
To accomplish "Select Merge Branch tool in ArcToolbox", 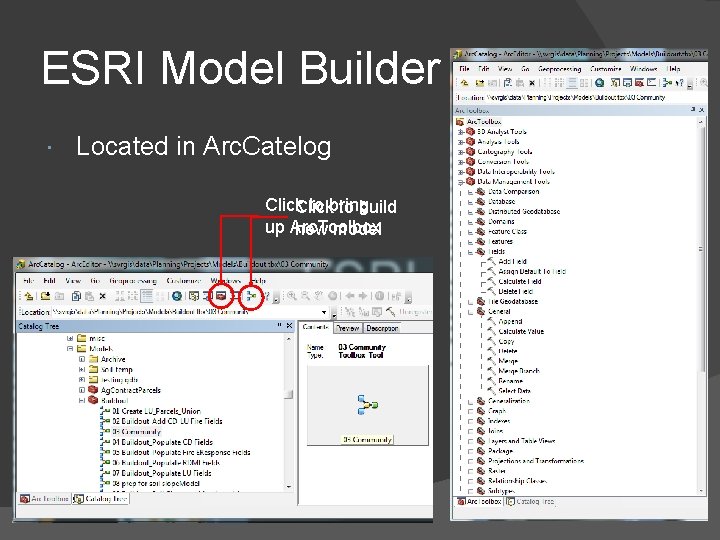I will pyautogui.click(x=518, y=371).
